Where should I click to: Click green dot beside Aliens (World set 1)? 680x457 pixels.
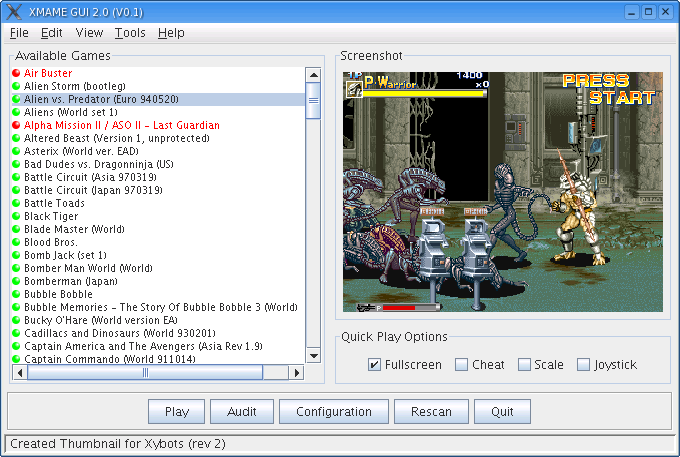click(x=16, y=112)
